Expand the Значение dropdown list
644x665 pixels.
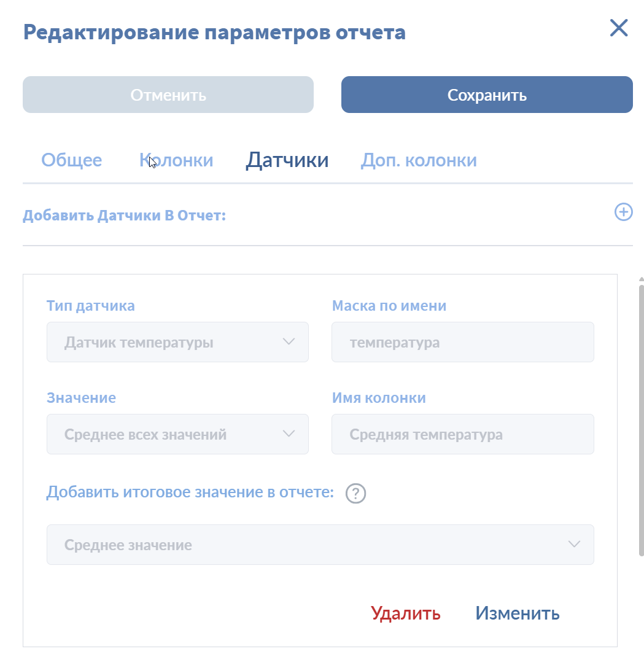coord(177,435)
